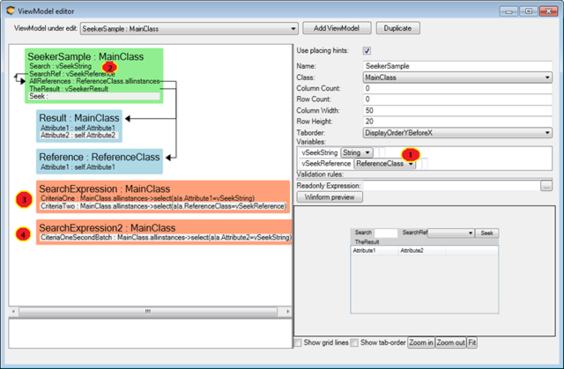
Task: Open the ViewModel under edit dropdown
Action: pos(189,29)
